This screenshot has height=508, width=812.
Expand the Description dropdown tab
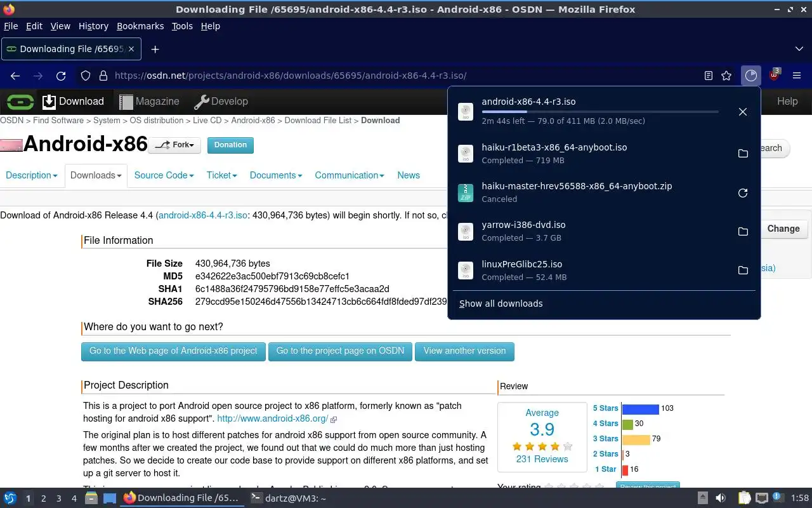[x=31, y=175]
